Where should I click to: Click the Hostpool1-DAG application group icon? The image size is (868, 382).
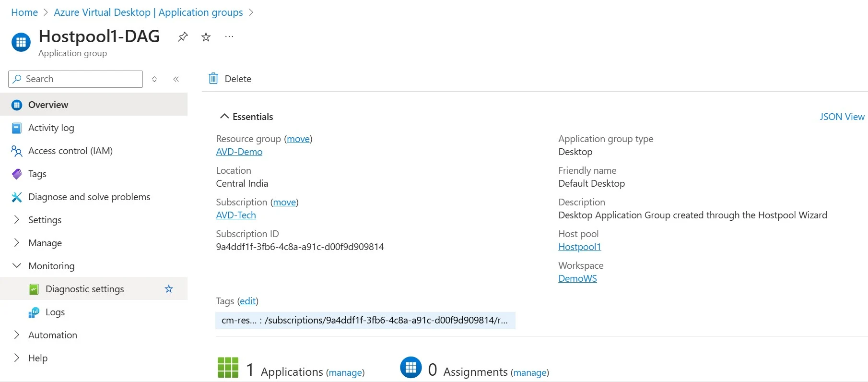21,42
